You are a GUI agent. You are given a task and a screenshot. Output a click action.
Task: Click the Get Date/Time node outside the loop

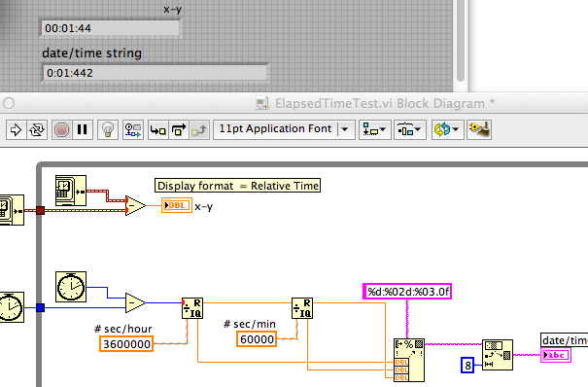tap(12, 210)
